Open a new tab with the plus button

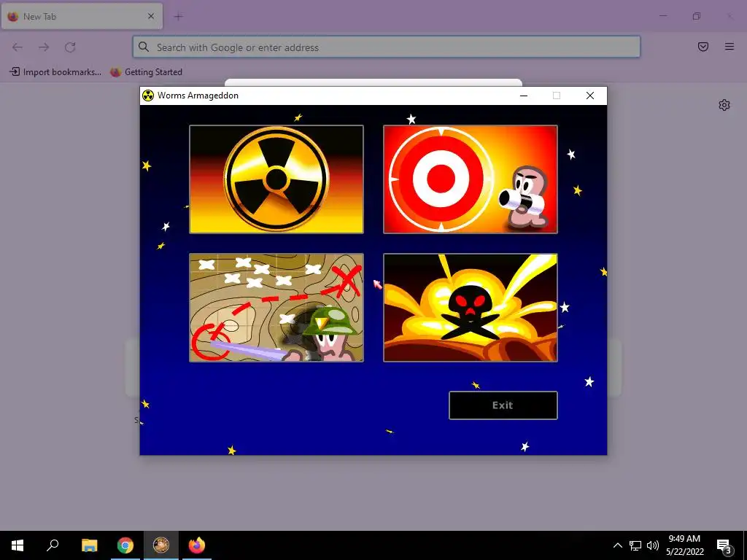tap(179, 17)
